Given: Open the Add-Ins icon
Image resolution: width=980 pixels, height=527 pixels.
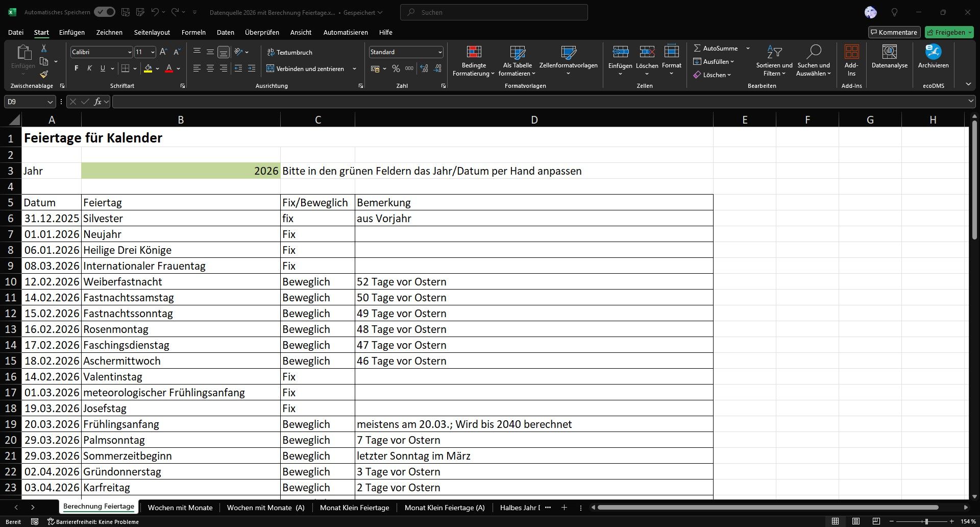Looking at the screenshot, I should click(851, 52).
